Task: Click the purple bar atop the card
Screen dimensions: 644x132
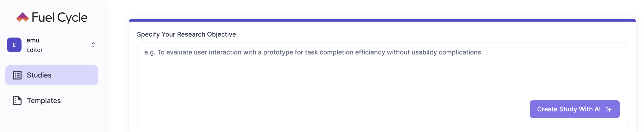Action: click(x=382, y=20)
